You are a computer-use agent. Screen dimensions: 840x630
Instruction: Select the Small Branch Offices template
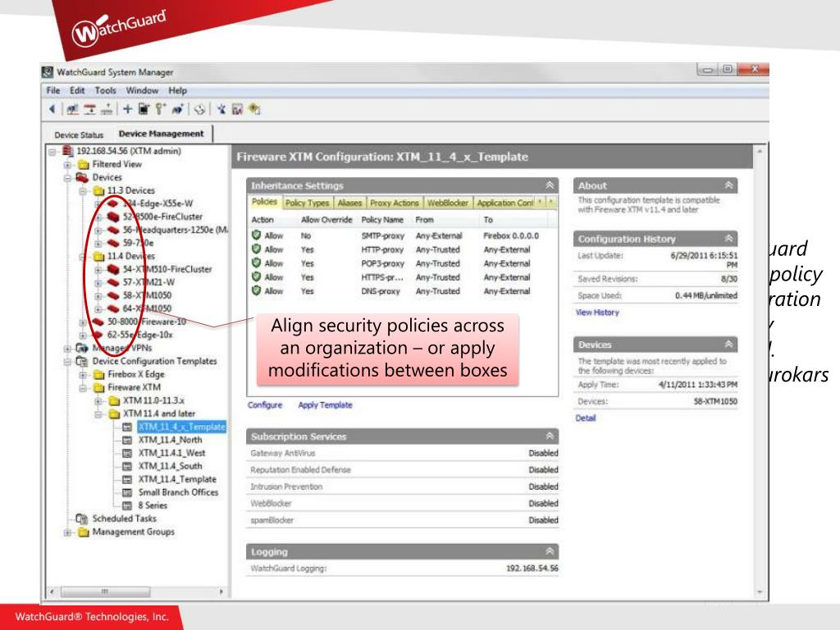178,492
